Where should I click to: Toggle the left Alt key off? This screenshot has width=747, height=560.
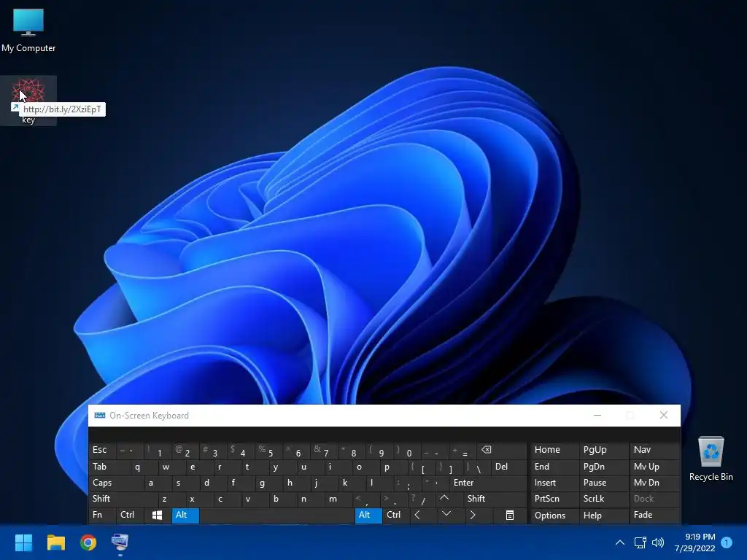[185, 516]
